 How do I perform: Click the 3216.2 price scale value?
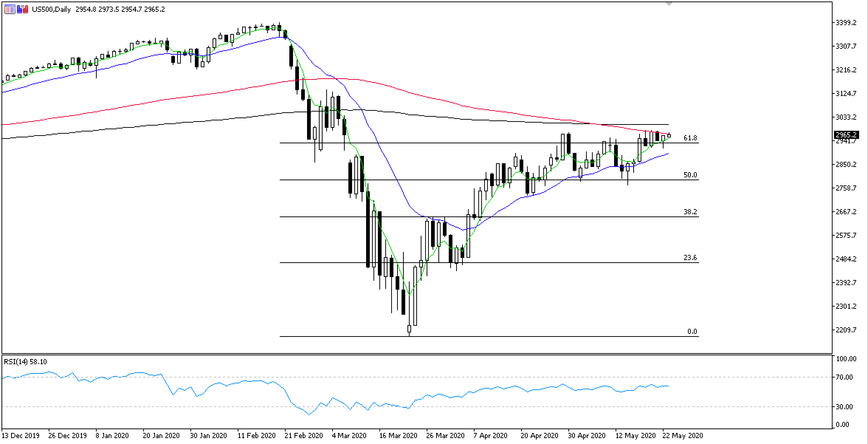click(x=845, y=70)
